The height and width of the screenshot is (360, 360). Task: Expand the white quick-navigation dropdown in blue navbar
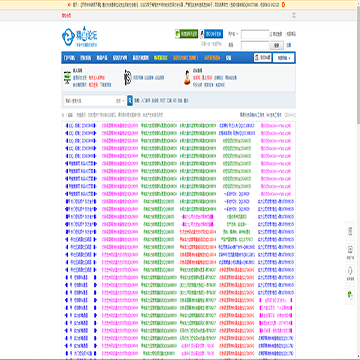(284, 58)
